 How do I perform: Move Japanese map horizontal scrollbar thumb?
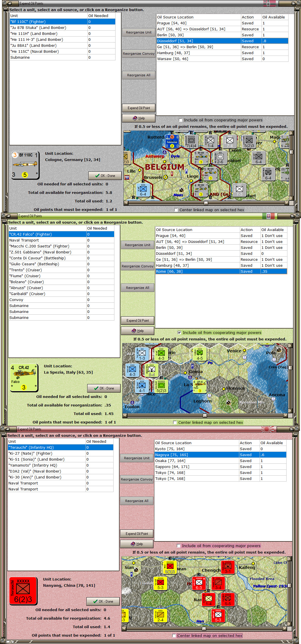point(204,629)
